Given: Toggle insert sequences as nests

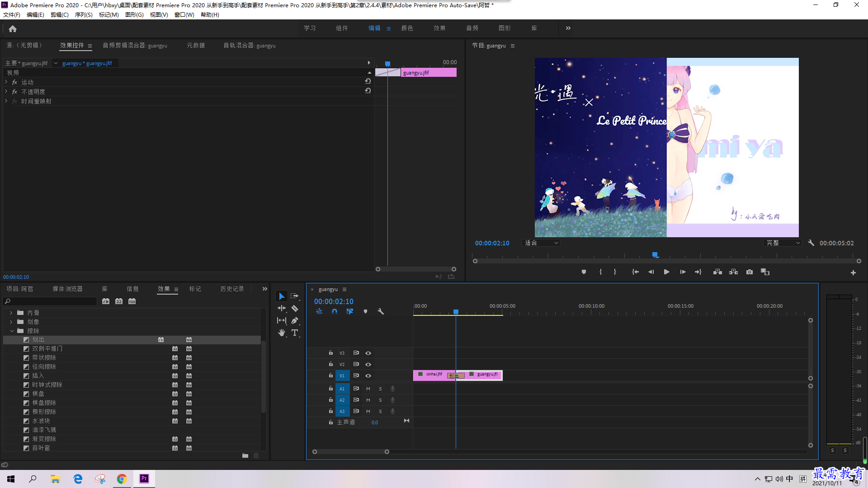Looking at the screenshot, I should click(x=319, y=311).
